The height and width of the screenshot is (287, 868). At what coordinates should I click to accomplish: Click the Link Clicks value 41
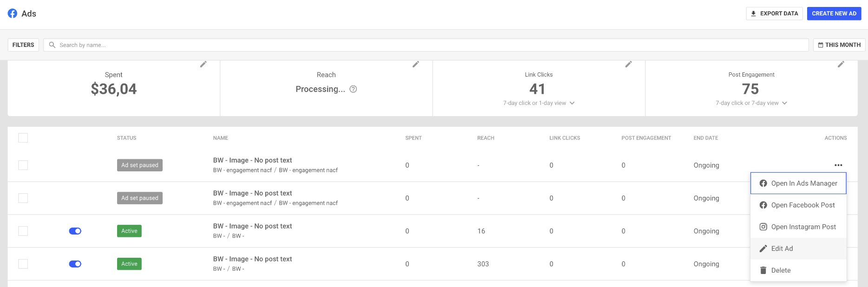pyautogui.click(x=538, y=89)
